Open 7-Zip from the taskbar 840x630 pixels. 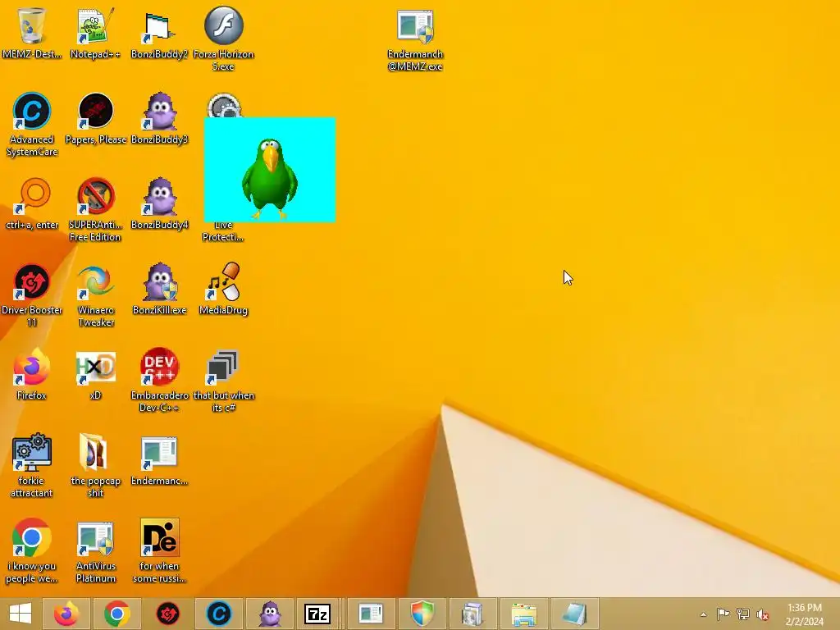click(x=317, y=614)
